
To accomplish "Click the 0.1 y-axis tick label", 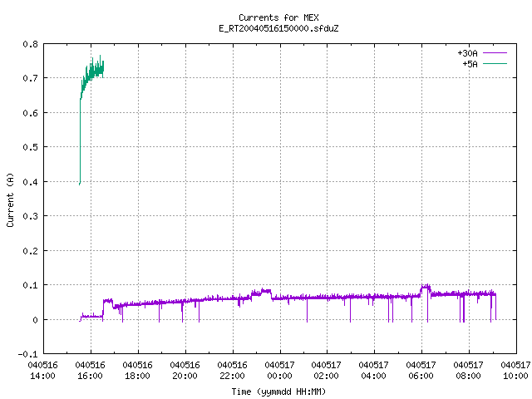I will tap(30, 285).
